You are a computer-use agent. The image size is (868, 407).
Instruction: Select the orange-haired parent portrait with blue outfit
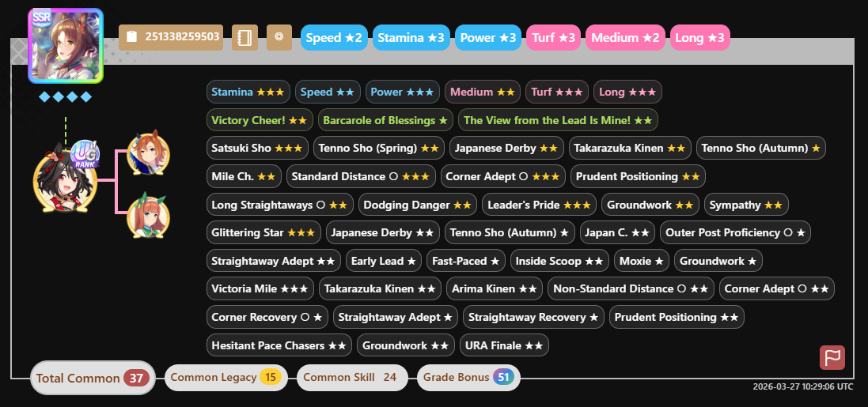pos(148,153)
